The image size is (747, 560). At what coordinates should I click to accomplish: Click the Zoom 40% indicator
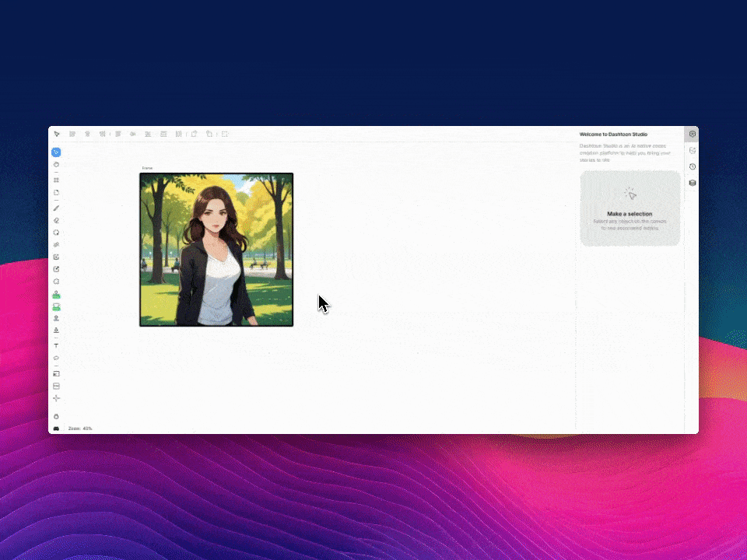[80, 429]
